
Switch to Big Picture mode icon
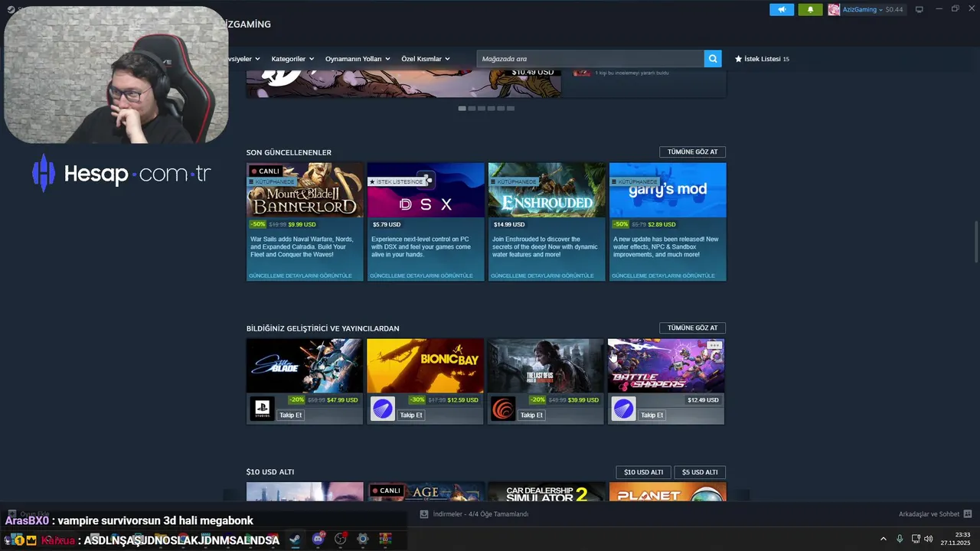click(x=920, y=9)
